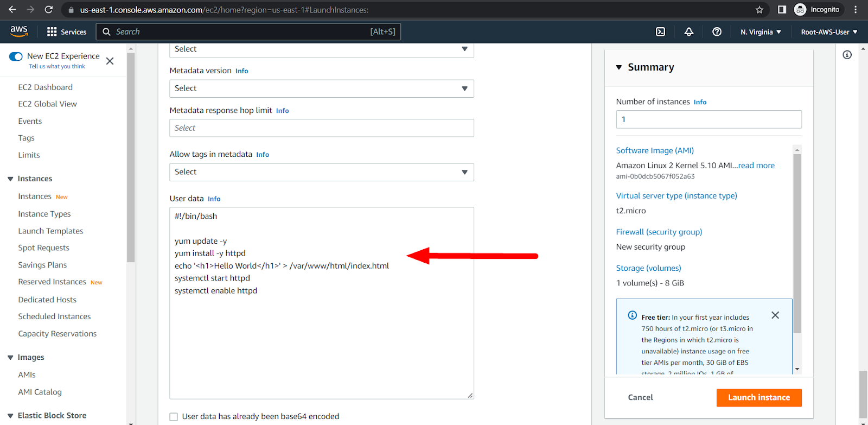Click Tell us what you think
Image resolution: width=868 pixels, height=425 pixels.
(57, 67)
